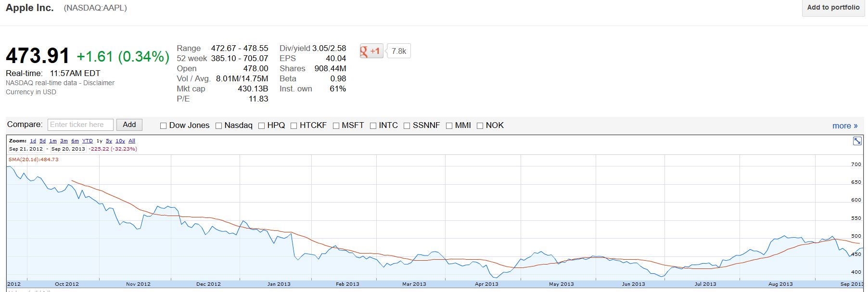The width and height of the screenshot is (868, 292).
Task: Toggle the HTCKF comparison checkbox
Action: (x=294, y=126)
